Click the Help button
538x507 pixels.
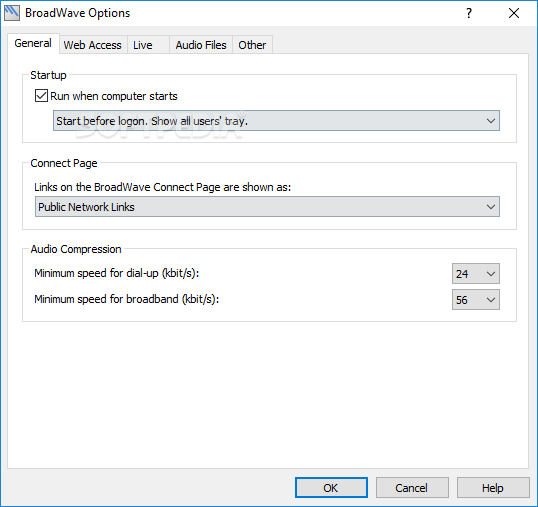click(493, 487)
